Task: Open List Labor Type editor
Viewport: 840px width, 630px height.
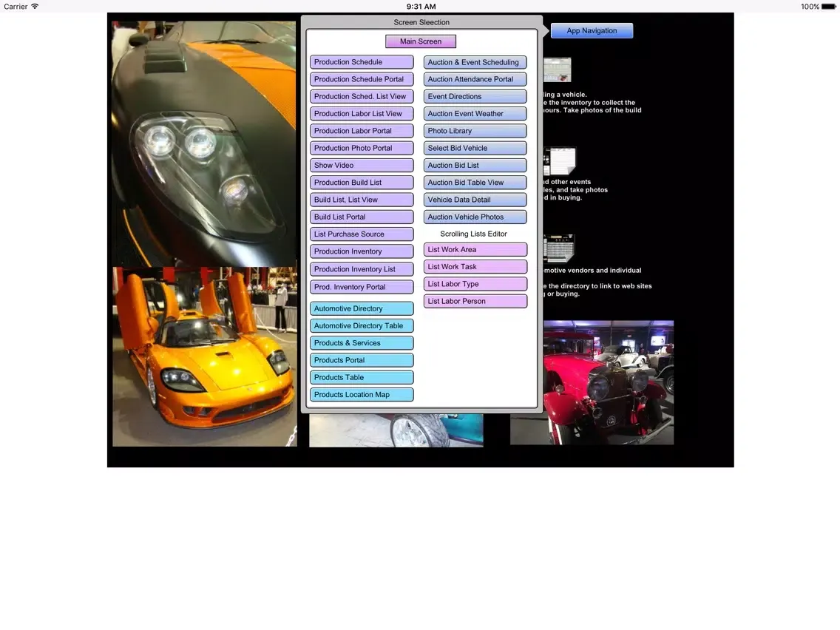Action: point(475,284)
